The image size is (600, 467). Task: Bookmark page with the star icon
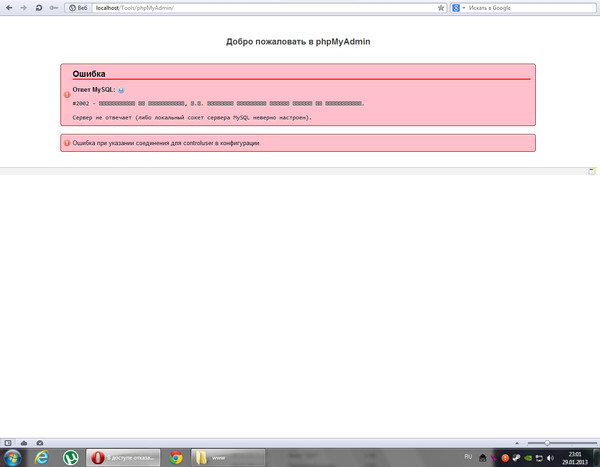[x=441, y=8]
